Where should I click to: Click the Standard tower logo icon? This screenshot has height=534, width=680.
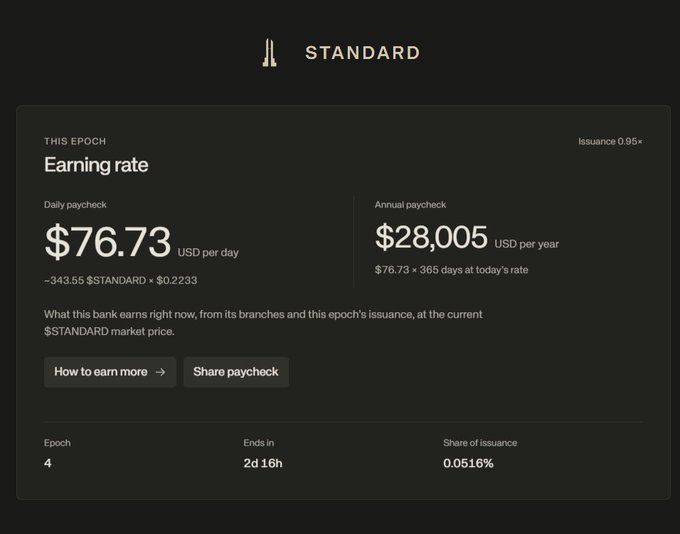[x=269, y=53]
